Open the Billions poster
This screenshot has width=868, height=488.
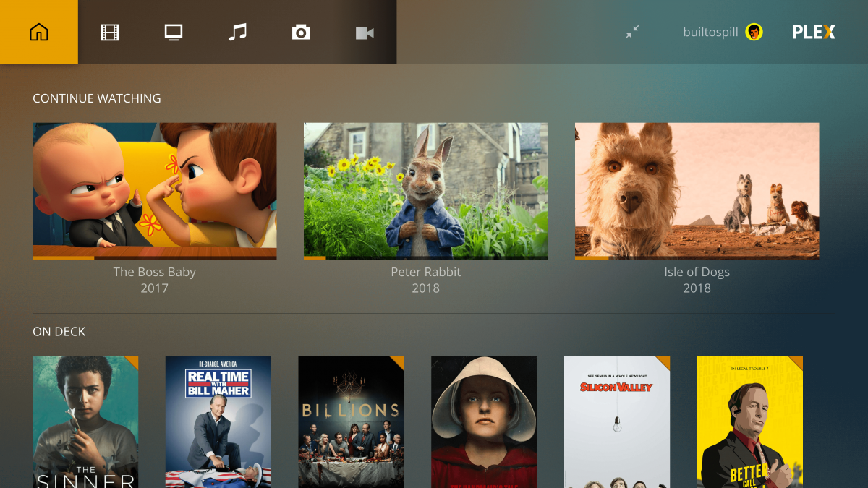(x=352, y=421)
